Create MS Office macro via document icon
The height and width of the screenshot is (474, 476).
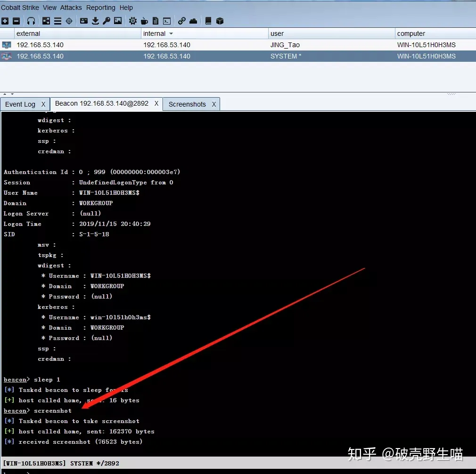point(156,21)
